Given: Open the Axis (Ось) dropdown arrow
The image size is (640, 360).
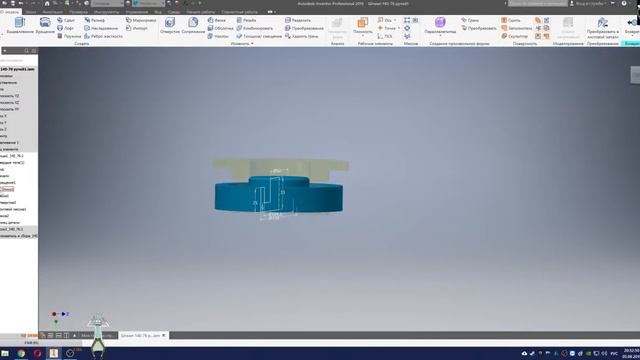Looking at the screenshot, I should coord(395,20).
